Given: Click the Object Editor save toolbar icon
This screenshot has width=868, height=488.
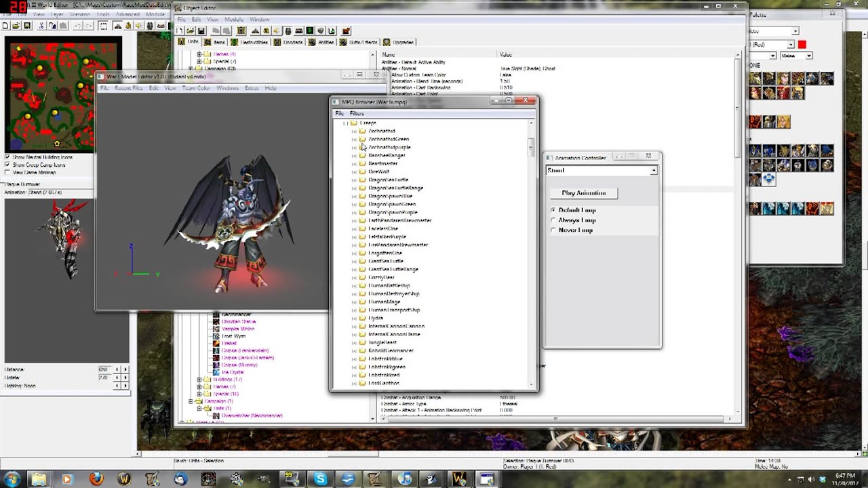Looking at the screenshot, I should point(201,30).
